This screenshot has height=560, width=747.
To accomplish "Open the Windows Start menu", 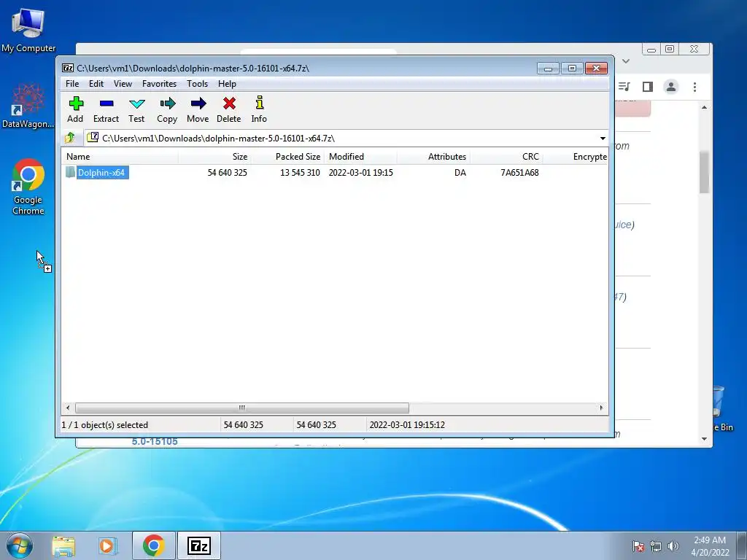I will tap(20, 545).
